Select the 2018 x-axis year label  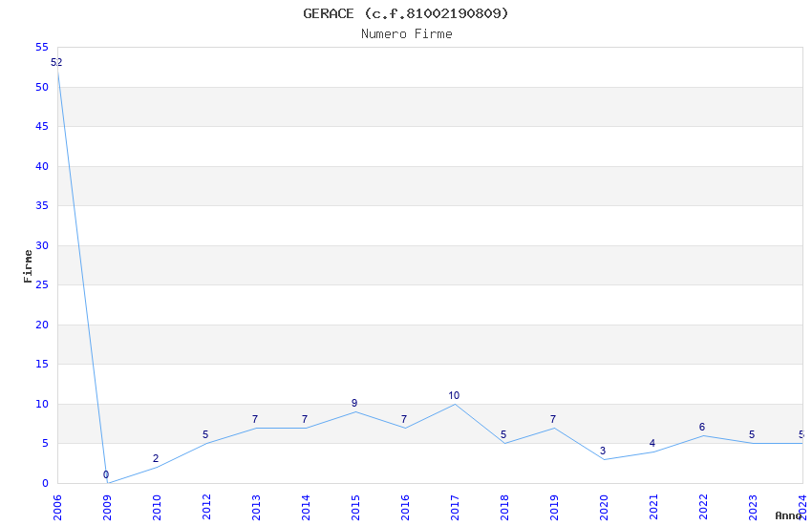504,505
